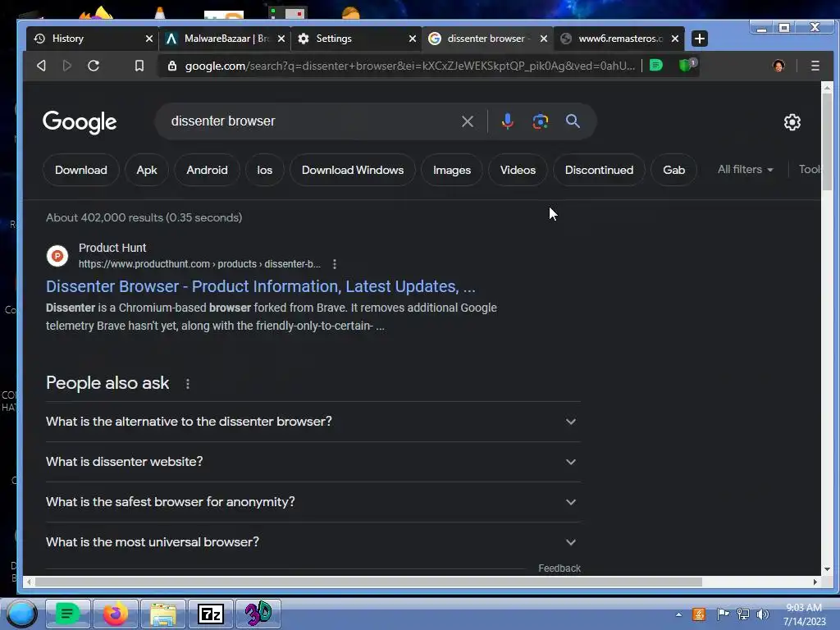This screenshot has height=630, width=840.
Task: Click the horizontal scrollbar thumb
Action: (368, 582)
